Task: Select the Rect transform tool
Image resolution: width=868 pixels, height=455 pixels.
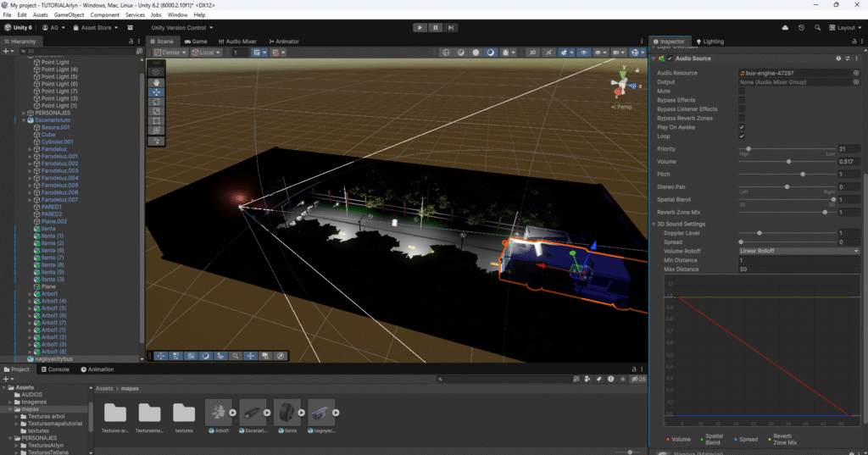Action: tap(156, 121)
